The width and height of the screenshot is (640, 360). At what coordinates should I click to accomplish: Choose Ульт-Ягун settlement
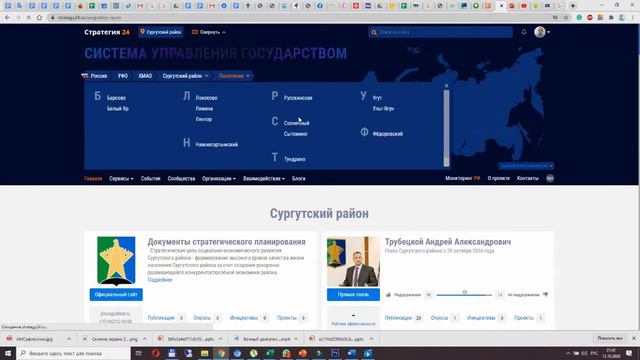coord(383,109)
